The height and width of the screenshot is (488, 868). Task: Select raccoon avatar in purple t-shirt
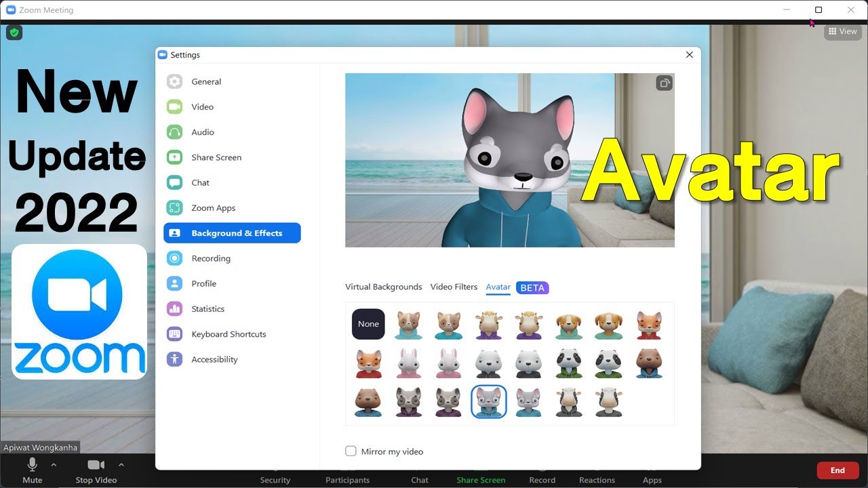tap(448, 402)
